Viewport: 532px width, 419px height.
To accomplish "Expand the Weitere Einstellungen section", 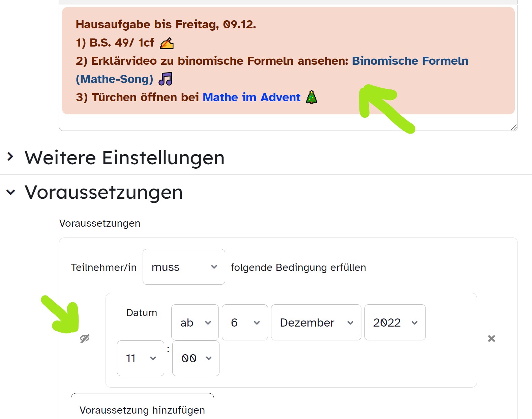I will pyautogui.click(x=10, y=157).
